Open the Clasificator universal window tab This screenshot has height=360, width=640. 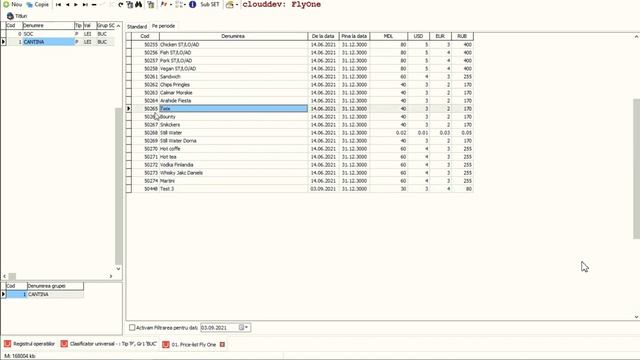(109, 344)
